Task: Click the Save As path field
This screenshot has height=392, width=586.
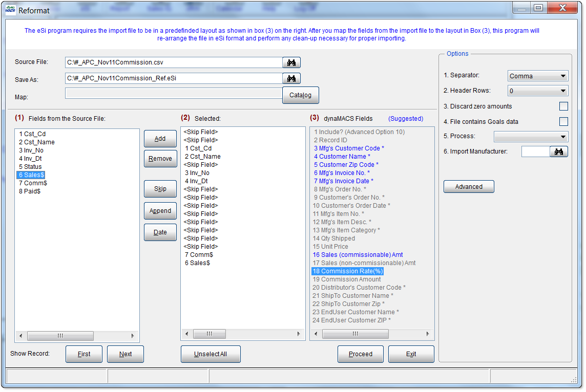Action: click(x=174, y=78)
